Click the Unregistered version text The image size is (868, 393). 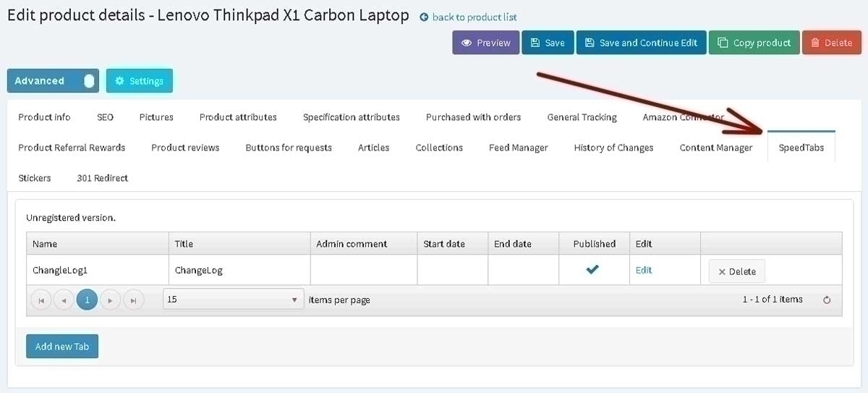71,217
